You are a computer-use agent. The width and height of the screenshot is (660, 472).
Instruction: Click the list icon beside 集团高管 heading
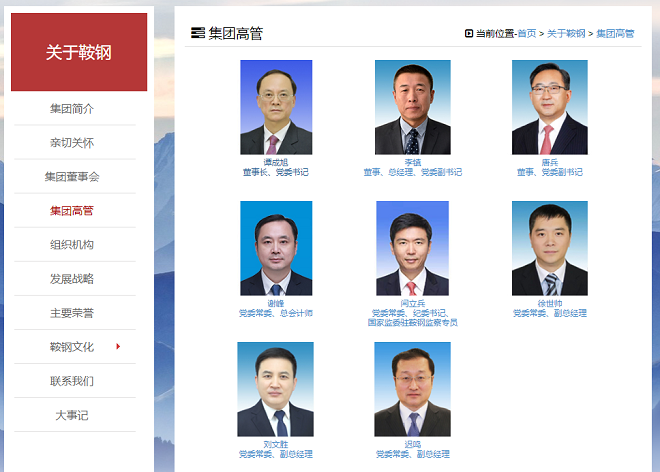coord(197,33)
